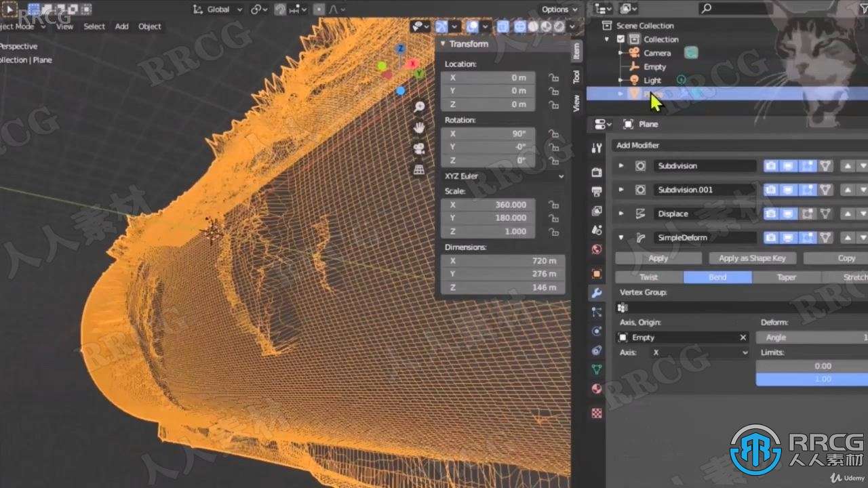This screenshot has height=488, width=868.
Task: Click the Copy modifier button
Action: pyautogui.click(x=835, y=258)
